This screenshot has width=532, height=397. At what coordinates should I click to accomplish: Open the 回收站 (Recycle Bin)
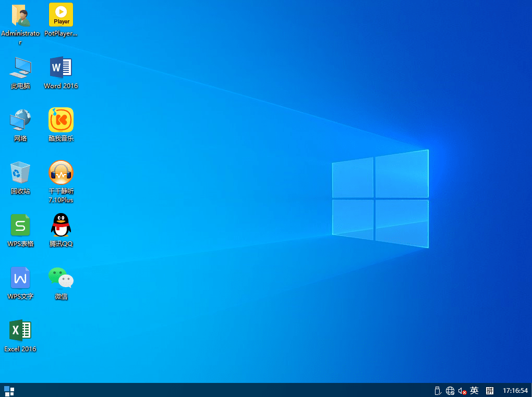(20, 172)
